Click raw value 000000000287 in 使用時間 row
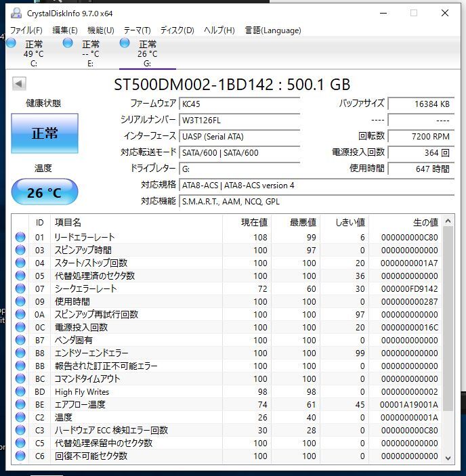Viewport: 466px width, 476px height. (x=410, y=302)
